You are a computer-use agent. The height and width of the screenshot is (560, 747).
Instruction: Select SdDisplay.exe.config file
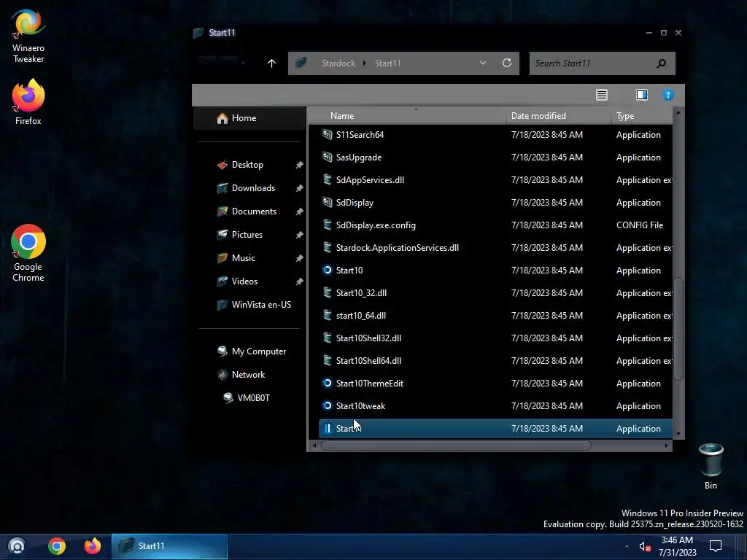tap(376, 225)
